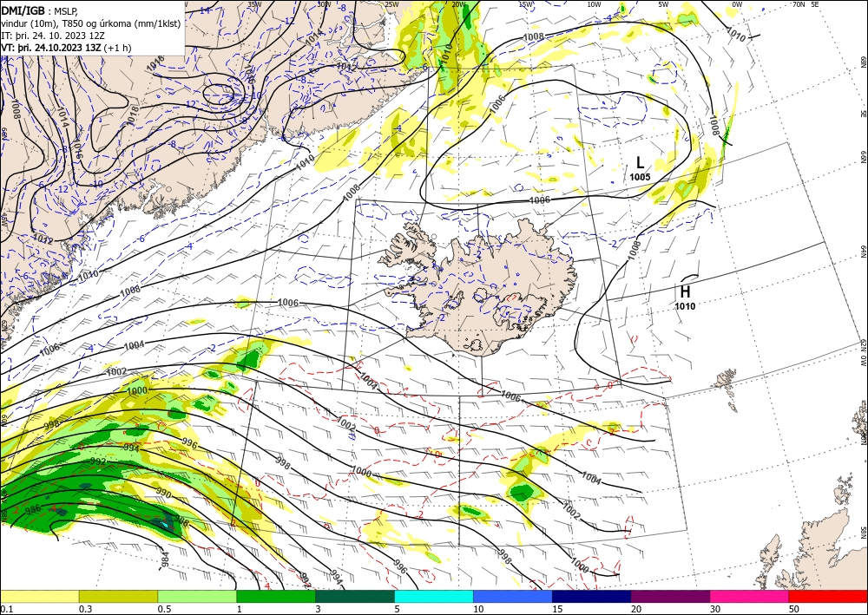868x615 pixels.
Task: Click the '25W' longitude label
Action: 391,4
